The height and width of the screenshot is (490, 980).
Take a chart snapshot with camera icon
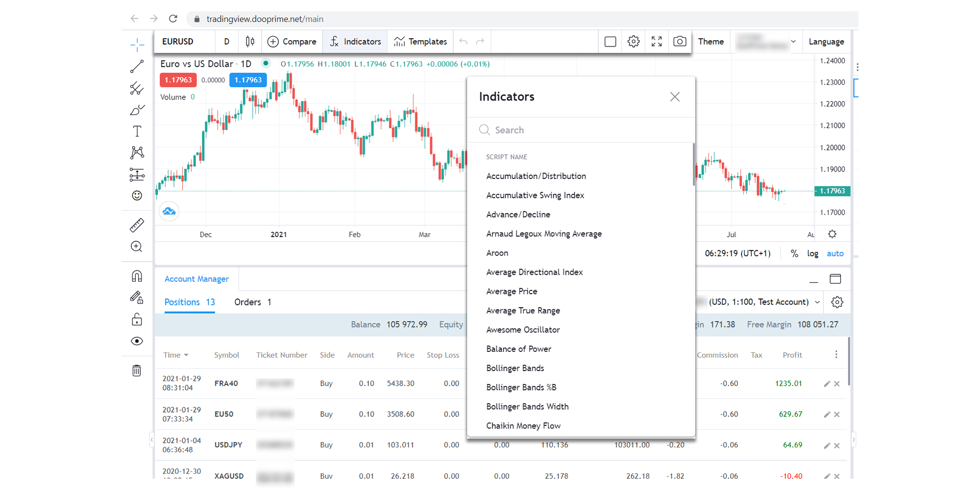click(680, 42)
